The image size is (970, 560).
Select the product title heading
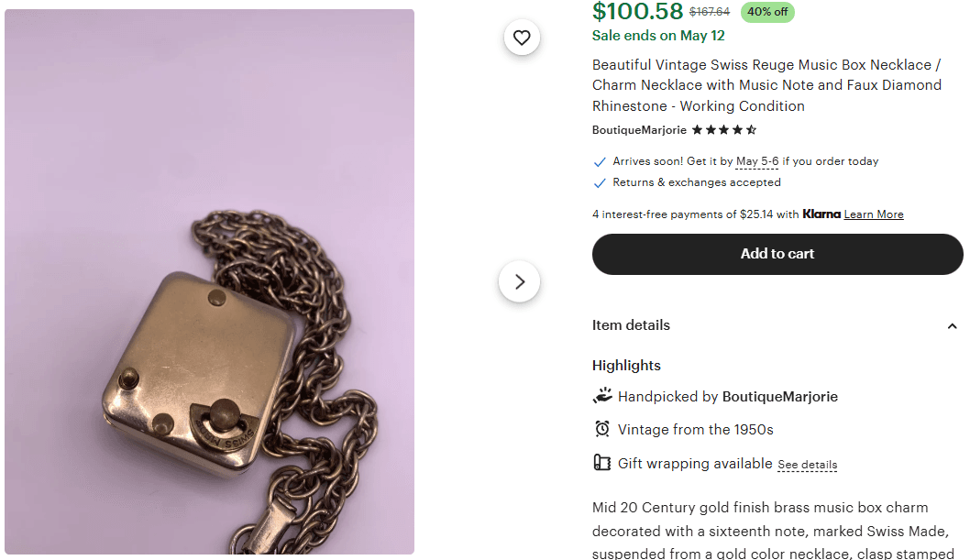click(766, 84)
